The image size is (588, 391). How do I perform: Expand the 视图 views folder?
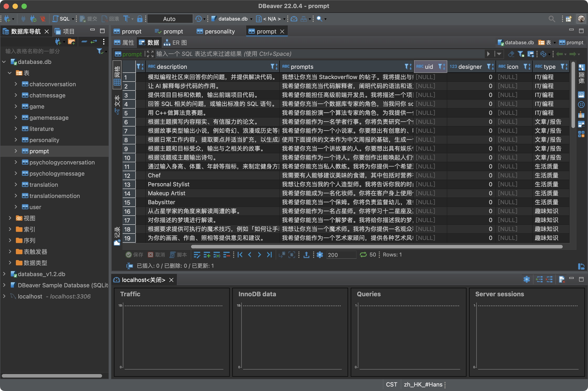tap(10, 218)
